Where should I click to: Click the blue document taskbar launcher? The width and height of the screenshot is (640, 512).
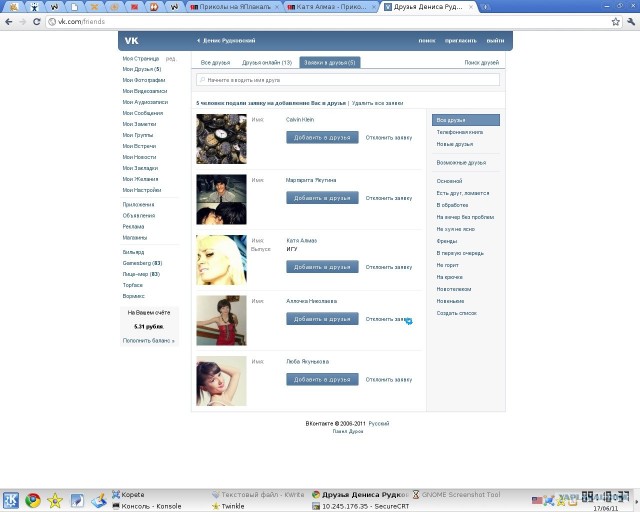tap(77, 500)
